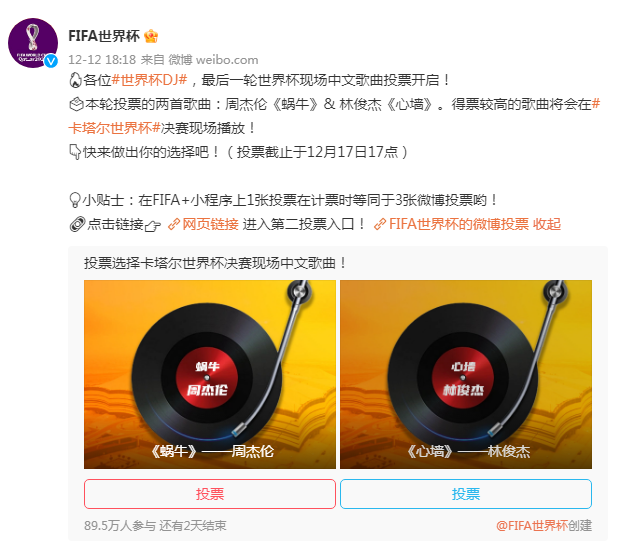Click the @FIFA世界杯 poll creator mention
Image resolution: width=627 pixels, height=548 pixels.
(532, 526)
